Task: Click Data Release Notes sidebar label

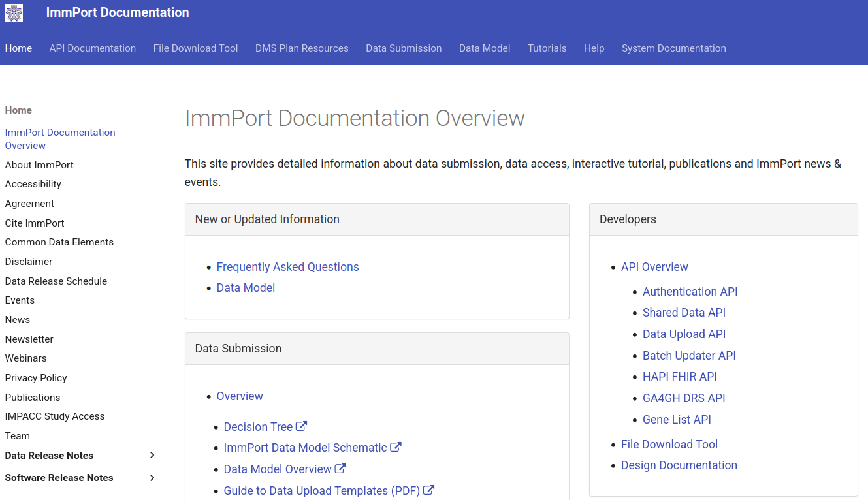Action: click(x=49, y=456)
